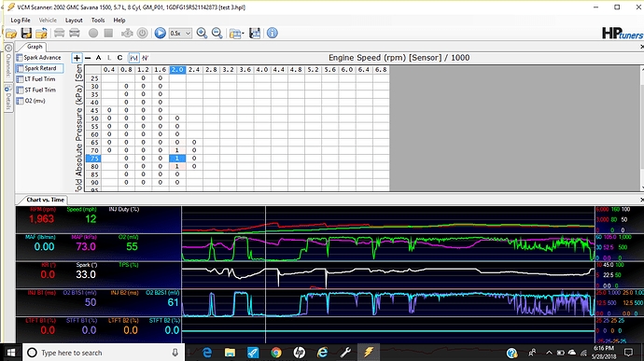
Task: Open a log file with the folder icon
Action: [11, 34]
